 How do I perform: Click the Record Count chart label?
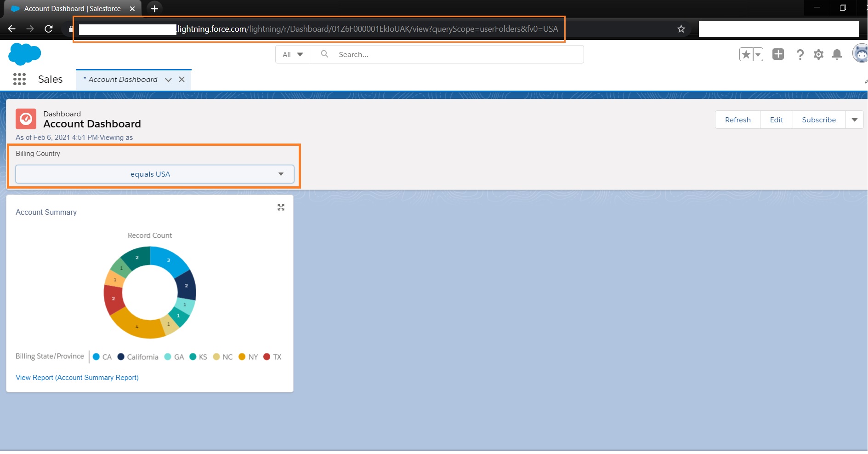(x=150, y=236)
